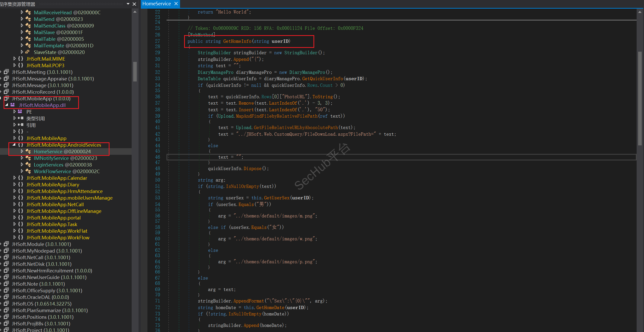Viewport: 644px width, 332px height.
Task: Select JHSoft.MobileApp.WorkFlat namespace
Action: point(57,231)
